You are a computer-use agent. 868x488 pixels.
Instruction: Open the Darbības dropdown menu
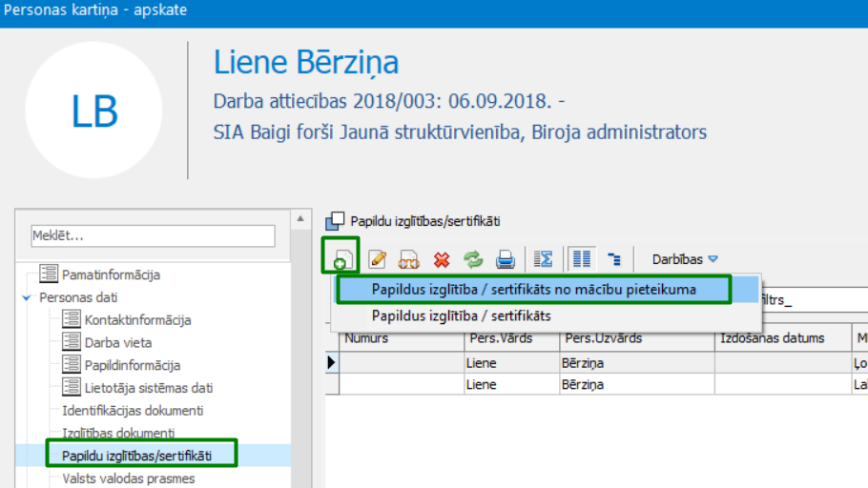tap(684, 259)
